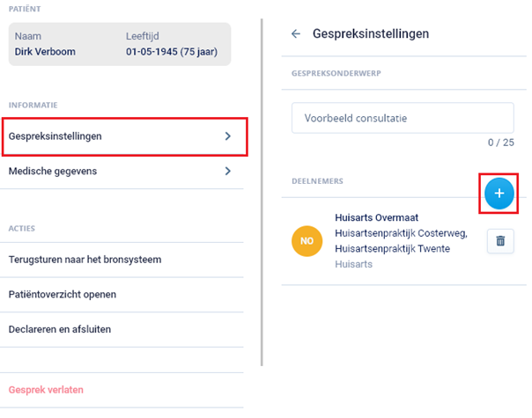532x418 pixels.
Task: Open the Gespreksinstellingen menu item
Action: click(124, 136)
